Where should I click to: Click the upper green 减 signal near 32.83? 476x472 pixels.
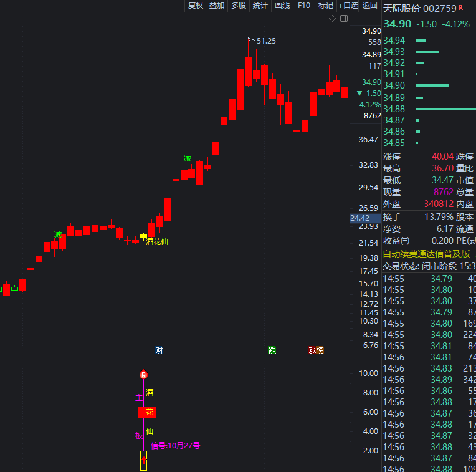coord(188,158)
